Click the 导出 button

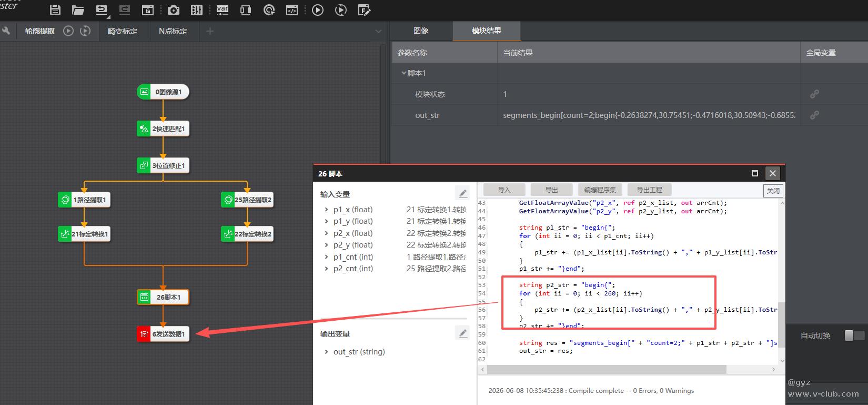point(551,190)
